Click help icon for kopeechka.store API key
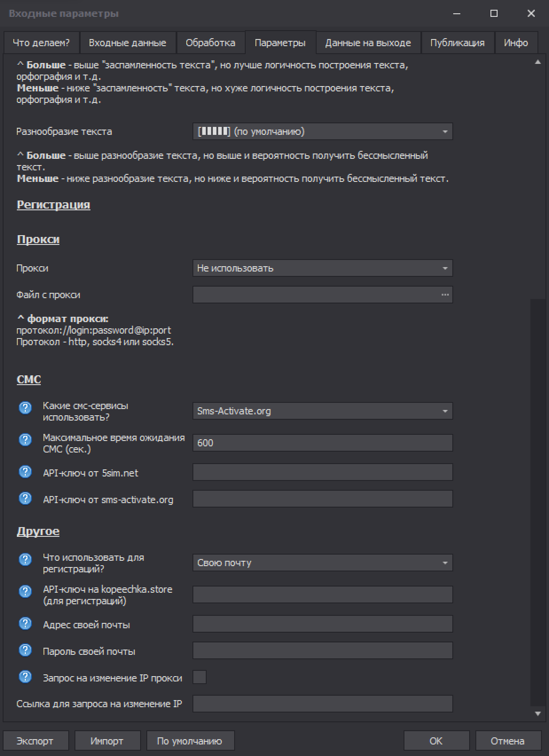 (25, 591)
